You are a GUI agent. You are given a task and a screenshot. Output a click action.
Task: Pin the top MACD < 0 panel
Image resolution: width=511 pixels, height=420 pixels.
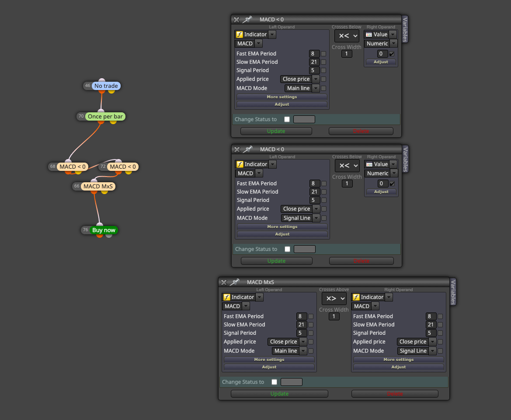pos(248,20)
